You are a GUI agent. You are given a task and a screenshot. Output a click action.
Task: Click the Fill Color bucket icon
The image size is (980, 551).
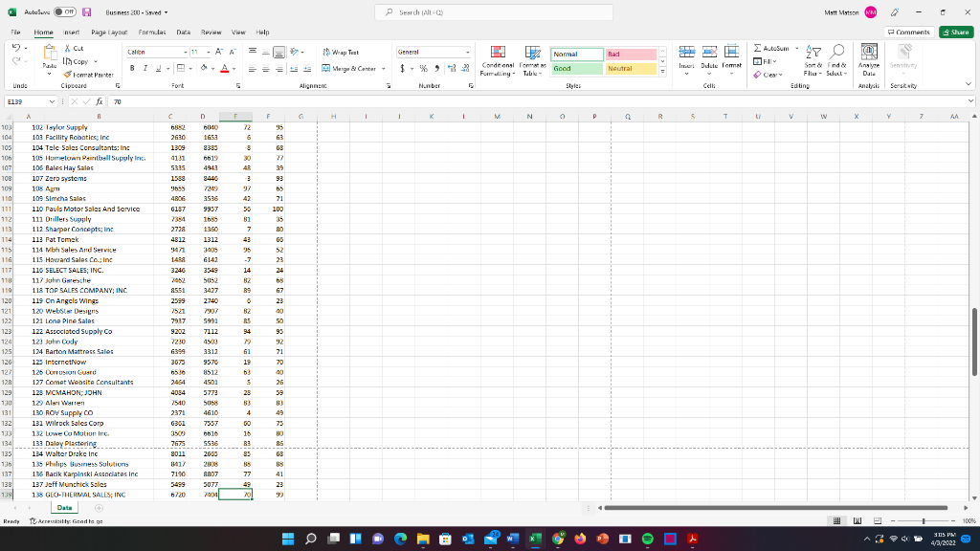(x=204, y=69)
